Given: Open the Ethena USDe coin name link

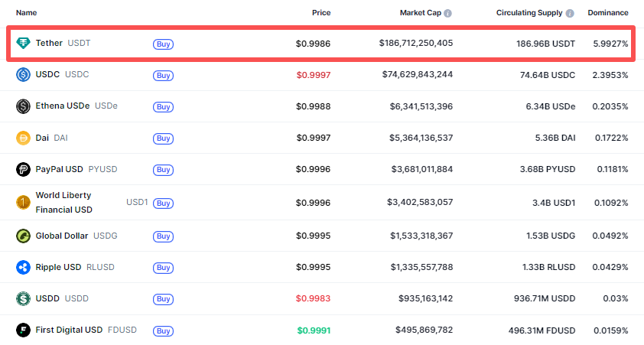Looking at the screenshot, I should pyautogui.click(x=63, y=106).
